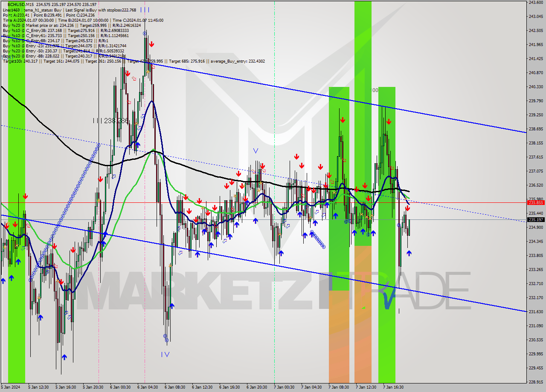
Task: Click the 7 Jan 00:30 time label
Action: [284, 387]
